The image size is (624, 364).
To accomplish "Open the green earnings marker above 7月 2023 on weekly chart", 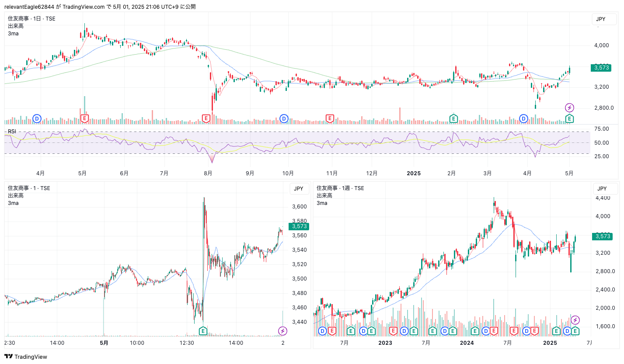I will [x=432, y=331].
